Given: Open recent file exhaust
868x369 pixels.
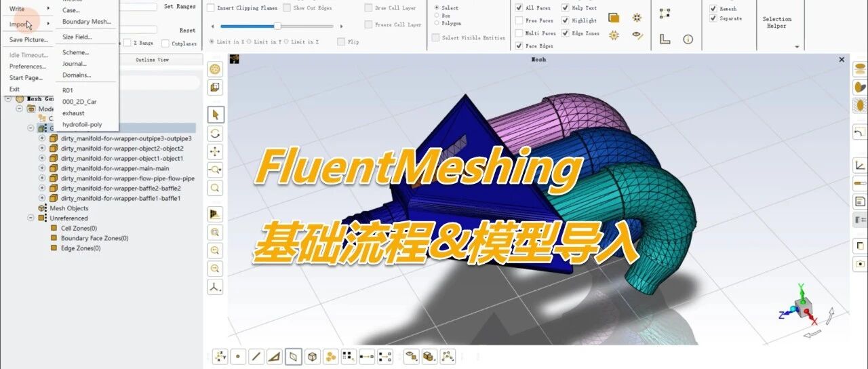Looking at the screenshot, I should click(x=73, y=113).
